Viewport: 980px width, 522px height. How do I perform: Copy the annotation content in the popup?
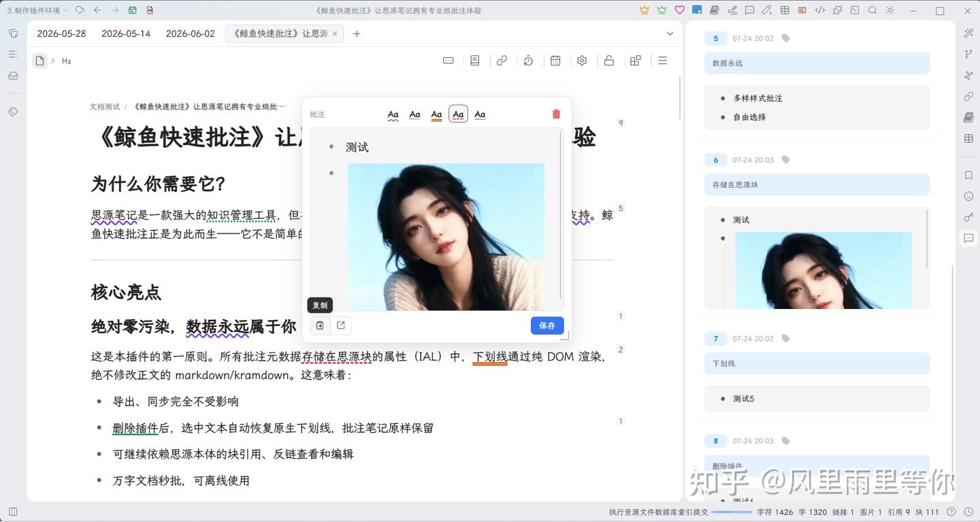coord(320,325)
